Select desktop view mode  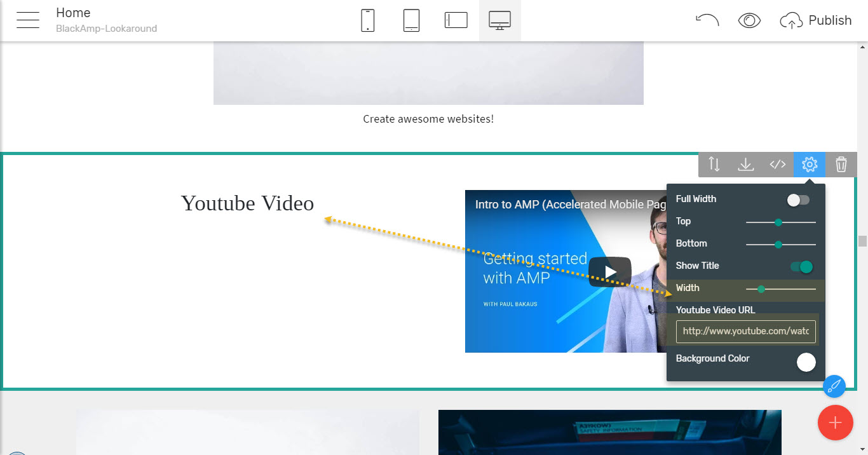click(x=499, y=20)
